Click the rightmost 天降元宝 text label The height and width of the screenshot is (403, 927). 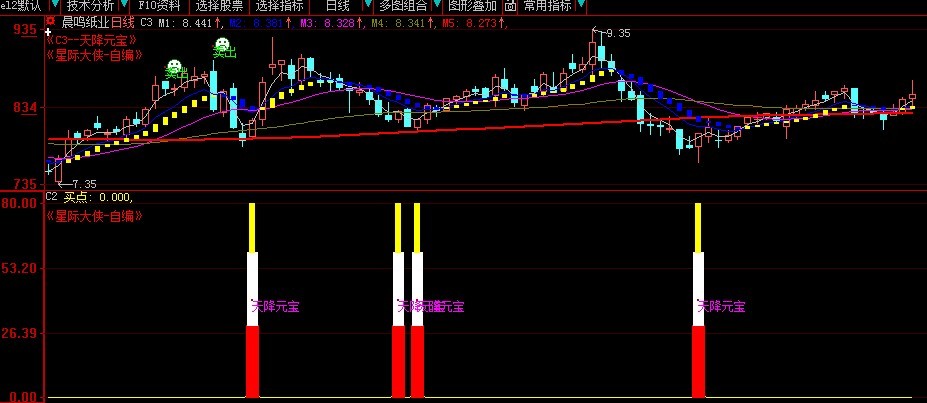[721, 307]
